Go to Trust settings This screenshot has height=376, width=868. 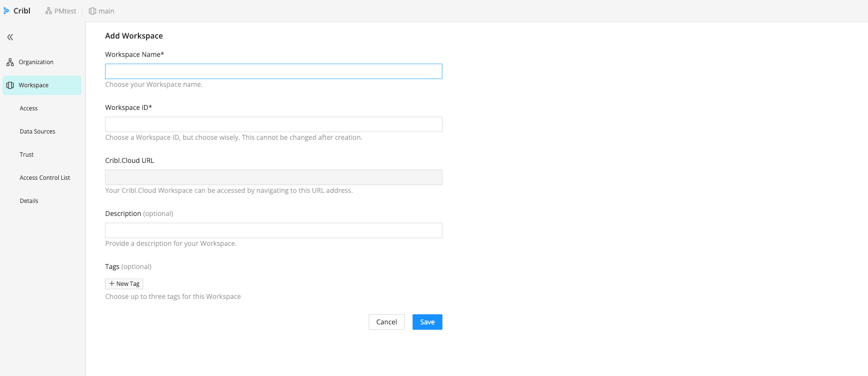point(27,155)
